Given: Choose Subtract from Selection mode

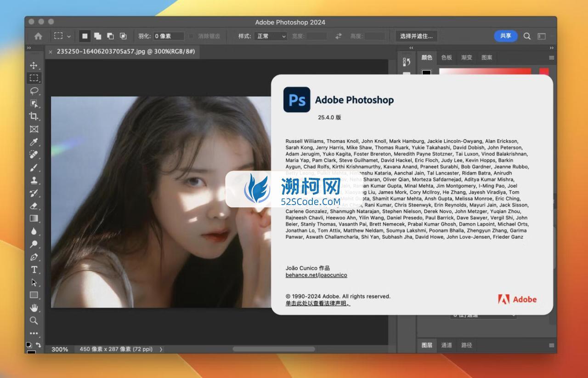Looking at the screenshot, I should (110, 36).
